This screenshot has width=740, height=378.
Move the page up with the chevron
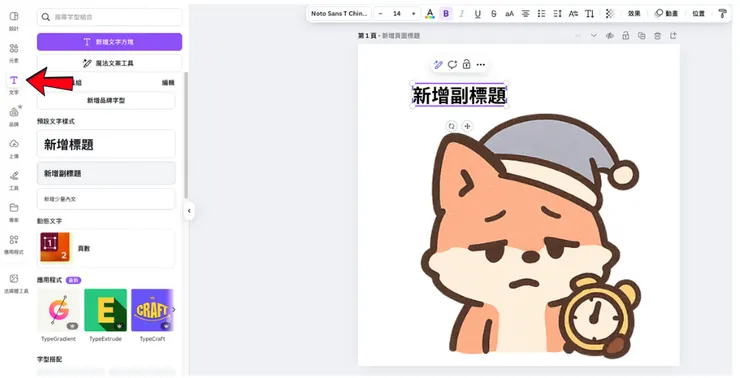click(x=578, y=36)
